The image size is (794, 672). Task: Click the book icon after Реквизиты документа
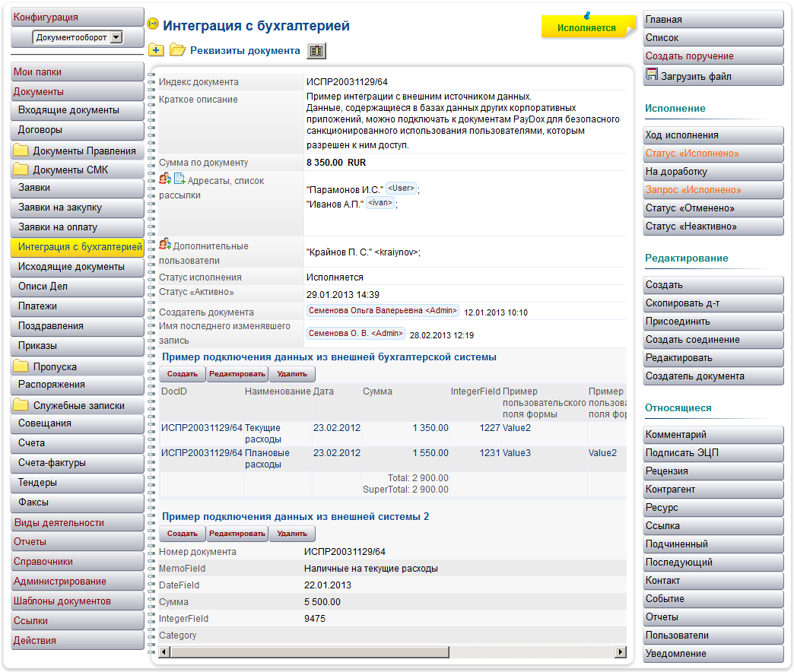[316, 51]
